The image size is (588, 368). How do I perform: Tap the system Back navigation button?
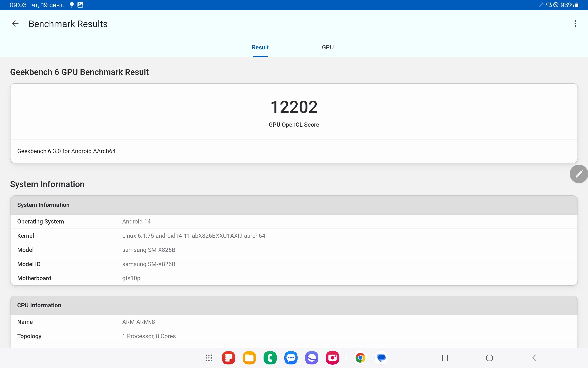(534, 358)
